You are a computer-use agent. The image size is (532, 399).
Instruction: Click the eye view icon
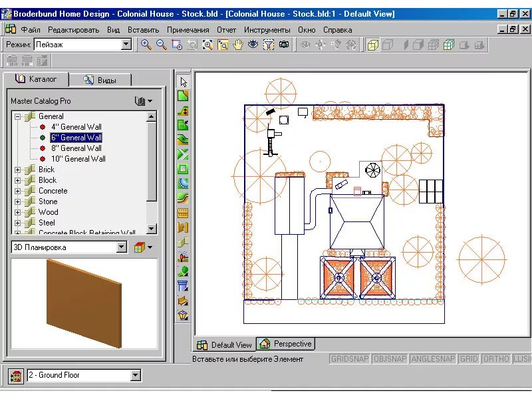click(x=253, y=45)
